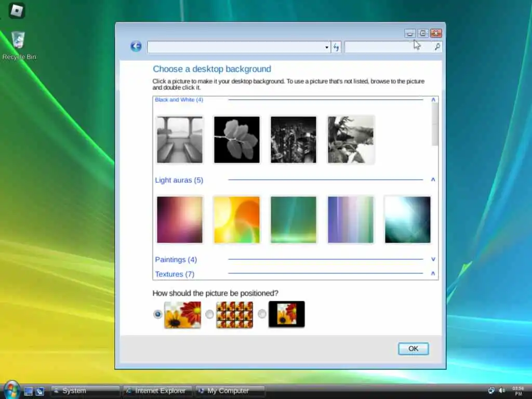Select the dark forest black-and-white wallpaper
This screenshot has width=532, height=399.
tap(294, 139)
